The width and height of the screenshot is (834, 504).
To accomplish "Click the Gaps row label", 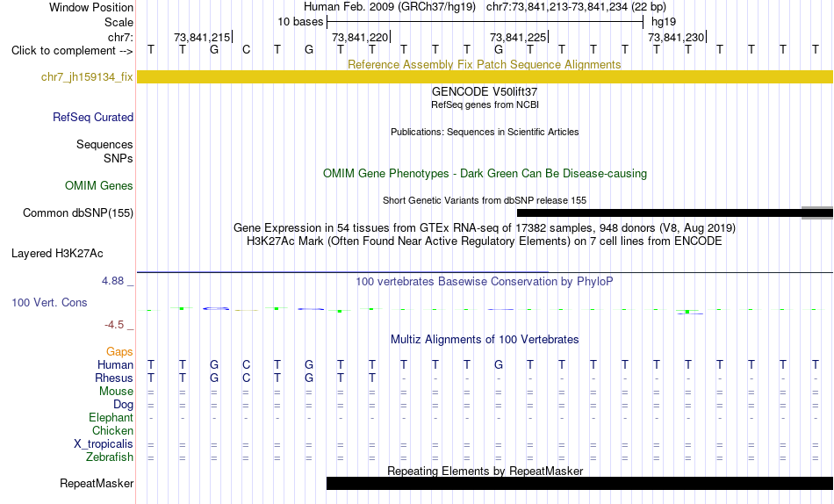I will 119,352.
